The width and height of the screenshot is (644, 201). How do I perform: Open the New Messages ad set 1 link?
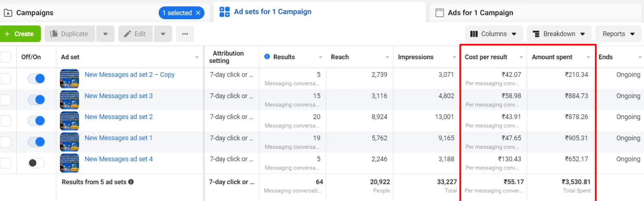[x=118, y=138]
